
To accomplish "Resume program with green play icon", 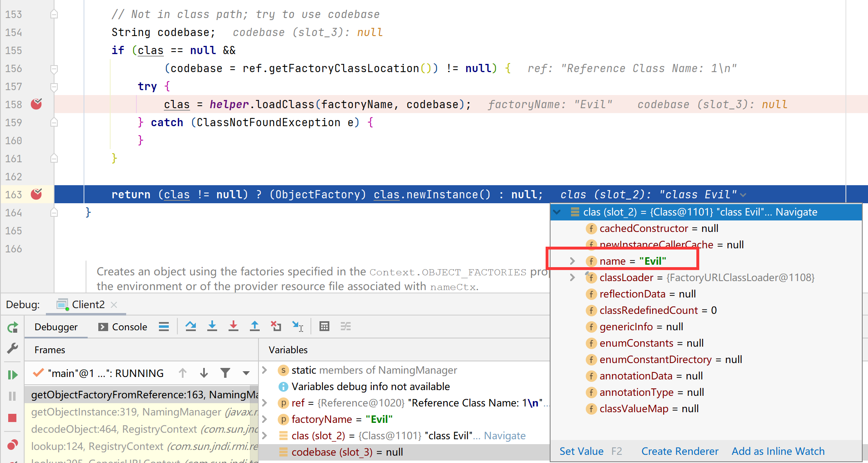I will [13, 374].
